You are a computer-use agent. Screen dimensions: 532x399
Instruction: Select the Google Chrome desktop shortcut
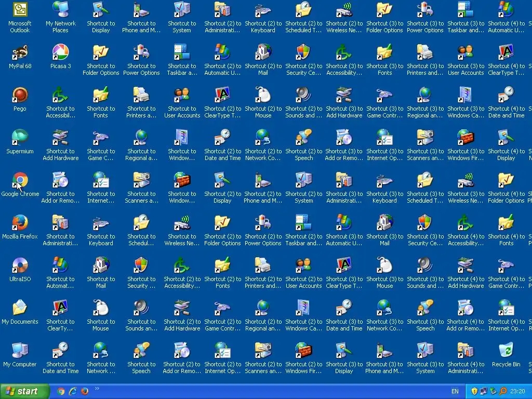[x=20, y=180]
